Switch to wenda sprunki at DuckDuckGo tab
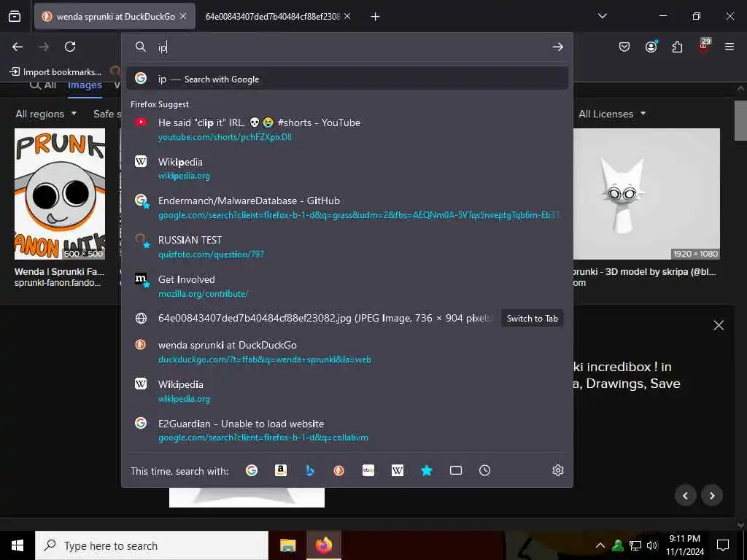Image resolution: width=747 pixels, height=560 pixels. click(x=115, y=16)
